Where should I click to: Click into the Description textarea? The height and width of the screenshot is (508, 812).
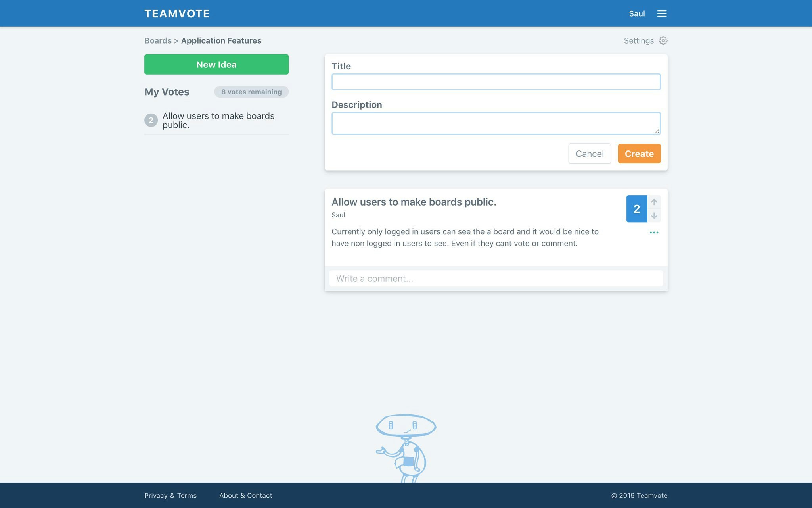click(496, 123)
